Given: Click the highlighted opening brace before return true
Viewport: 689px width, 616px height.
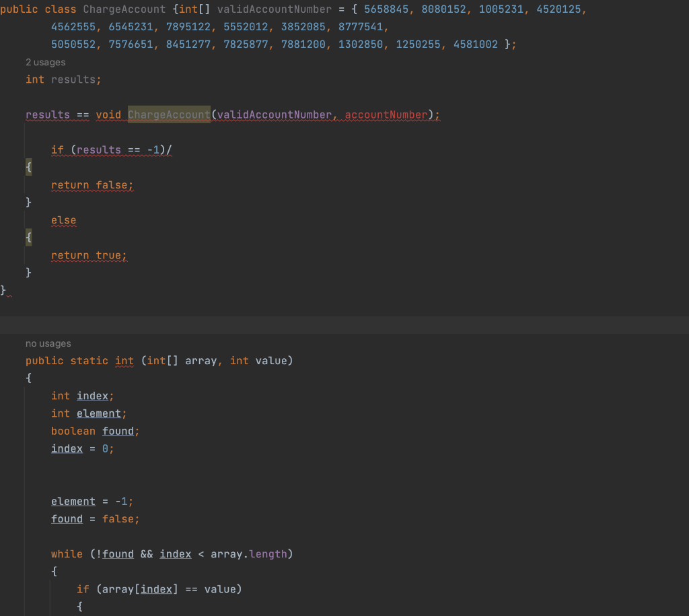Looking at the screenshot, I should pyautogui.click(x=28, y=237).
